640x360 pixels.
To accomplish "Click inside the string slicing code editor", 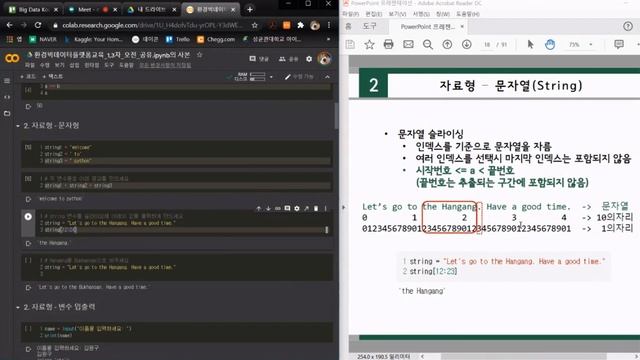I will coord(183,223).
